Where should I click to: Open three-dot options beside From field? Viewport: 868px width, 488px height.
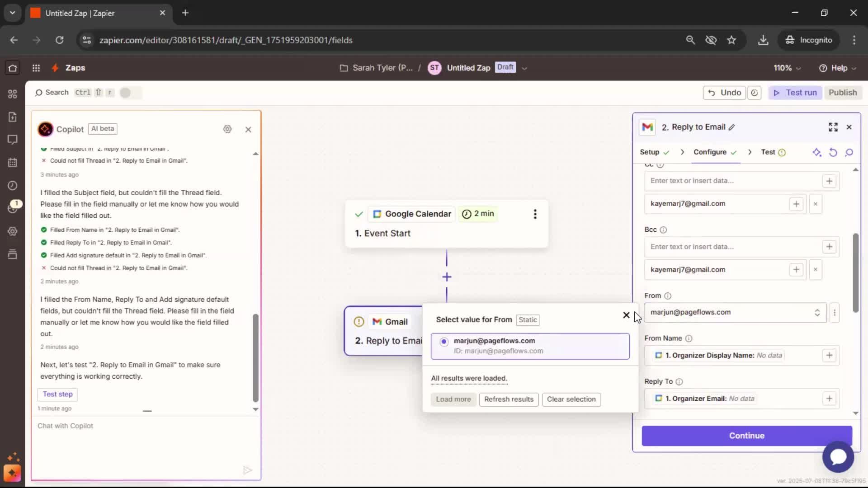[x=835, y=313]
